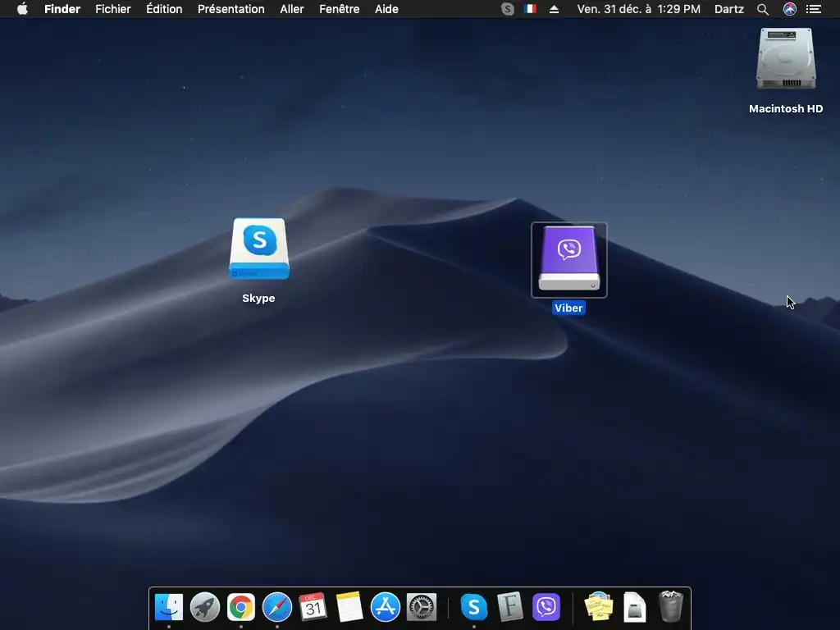Click the Skype label under disk icon
Screen dimensions: 840x630
[258, 299]
